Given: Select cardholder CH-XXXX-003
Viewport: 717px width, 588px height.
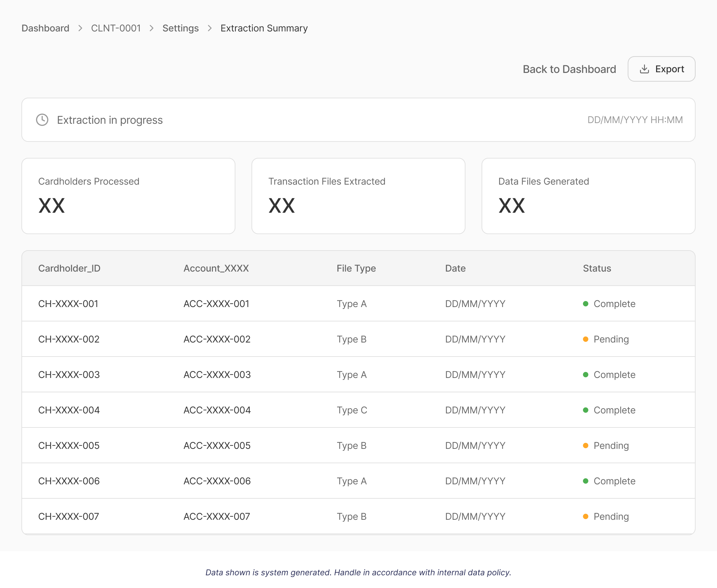Looking at the screenshot, I should (x=69, y=375).
